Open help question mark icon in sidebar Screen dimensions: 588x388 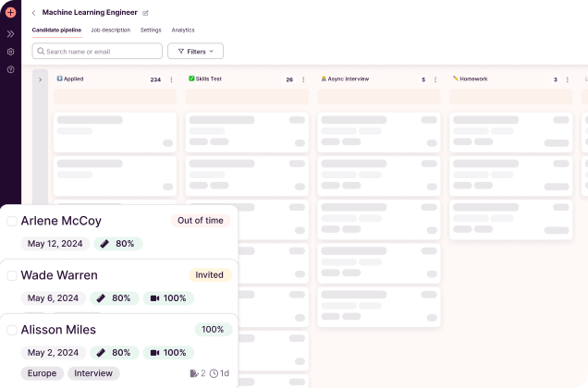(10, 69)
